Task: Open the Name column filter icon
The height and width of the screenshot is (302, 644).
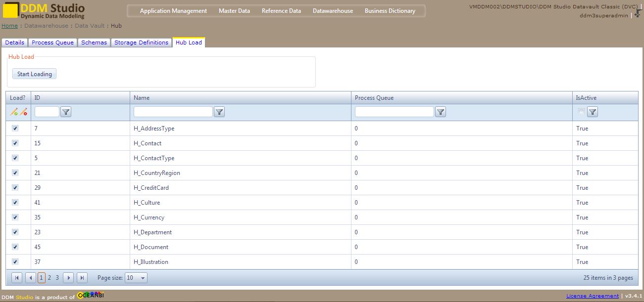Action: (x=219, y=112)
